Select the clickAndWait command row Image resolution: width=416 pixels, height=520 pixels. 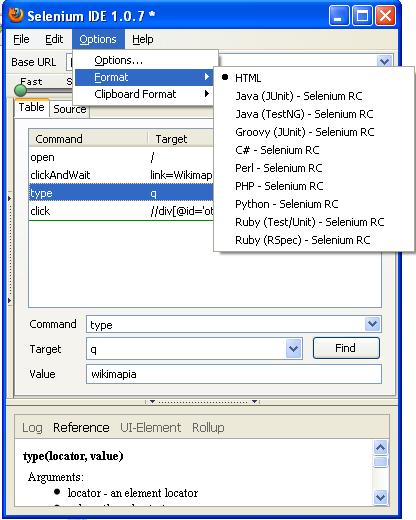121,175
